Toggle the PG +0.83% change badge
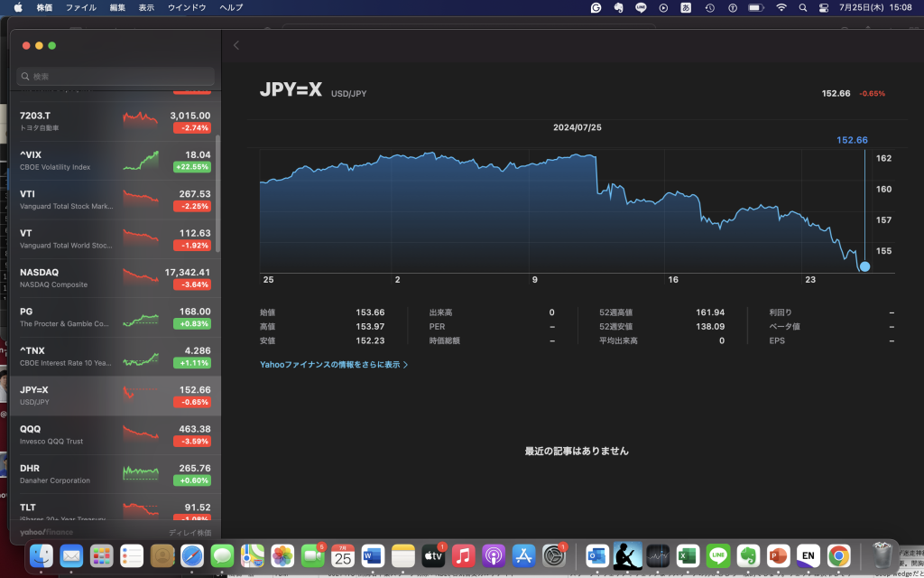Screen dimensions: 924x578 coord(191,324)
